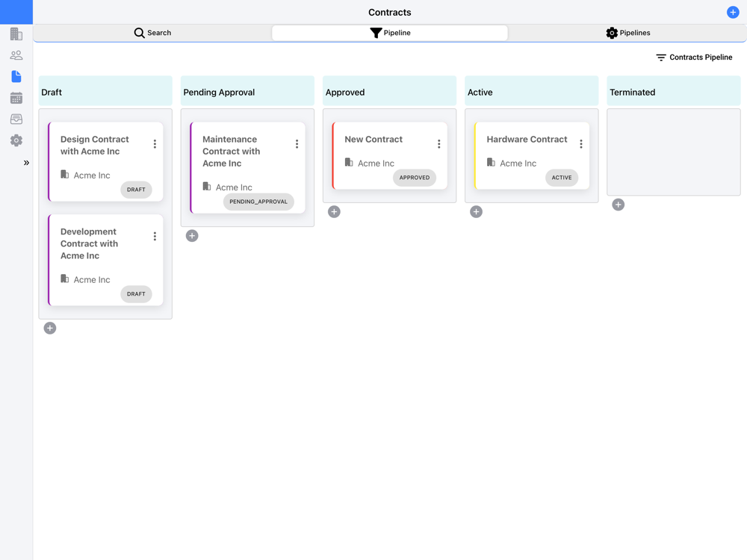The width and height of the screenshot is (747, 560).
Task: Switch to the Search tab
Action: coord(152,33)
